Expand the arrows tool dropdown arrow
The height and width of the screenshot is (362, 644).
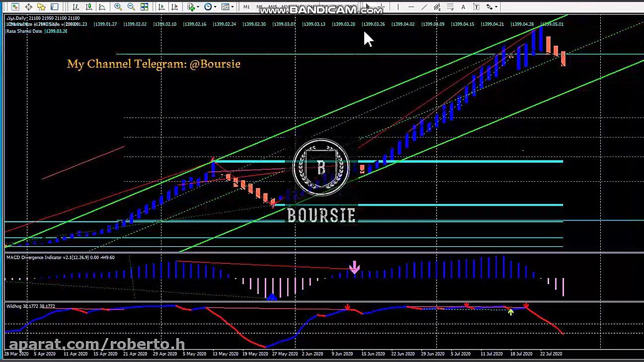(x=496, y=7)
